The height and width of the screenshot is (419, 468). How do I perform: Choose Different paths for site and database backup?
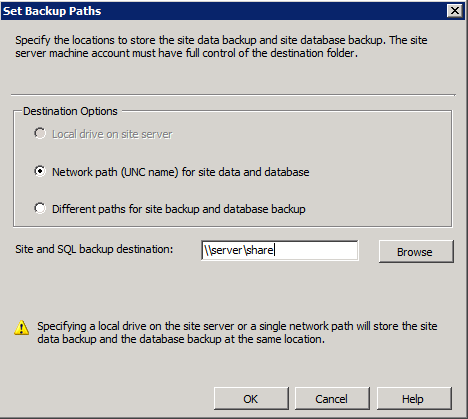tap(40, 209)
